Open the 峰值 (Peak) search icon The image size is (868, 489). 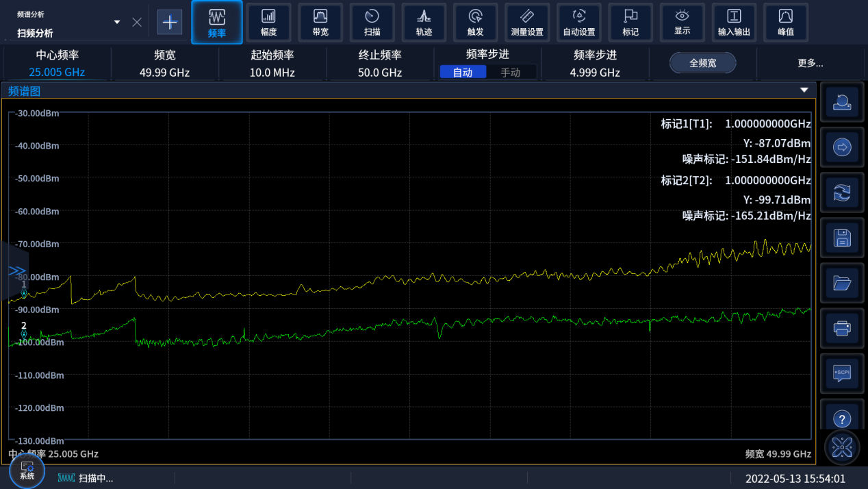point(786,22)
